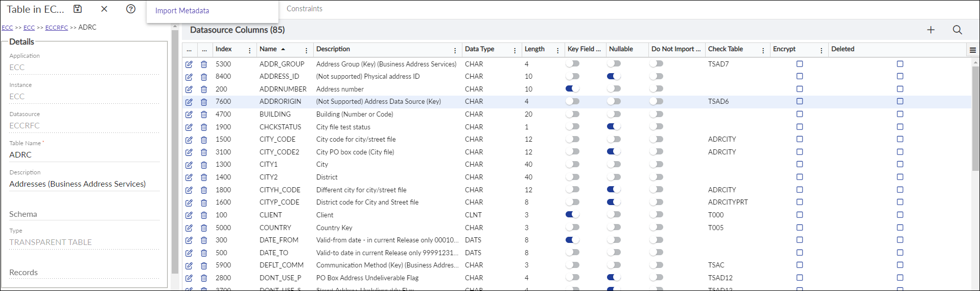980x291 pixels.
Task: Open the Name column options menu
Action: pyautogui.click(x=307, y=51)
